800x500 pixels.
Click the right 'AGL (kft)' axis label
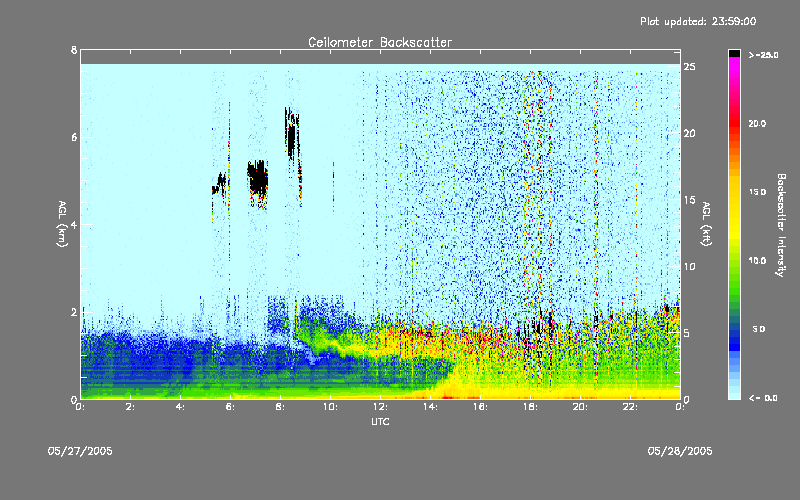tap(706, 224)
